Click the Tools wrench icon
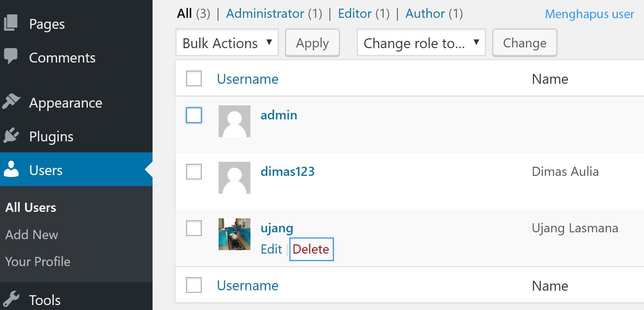 coord(11,299)
